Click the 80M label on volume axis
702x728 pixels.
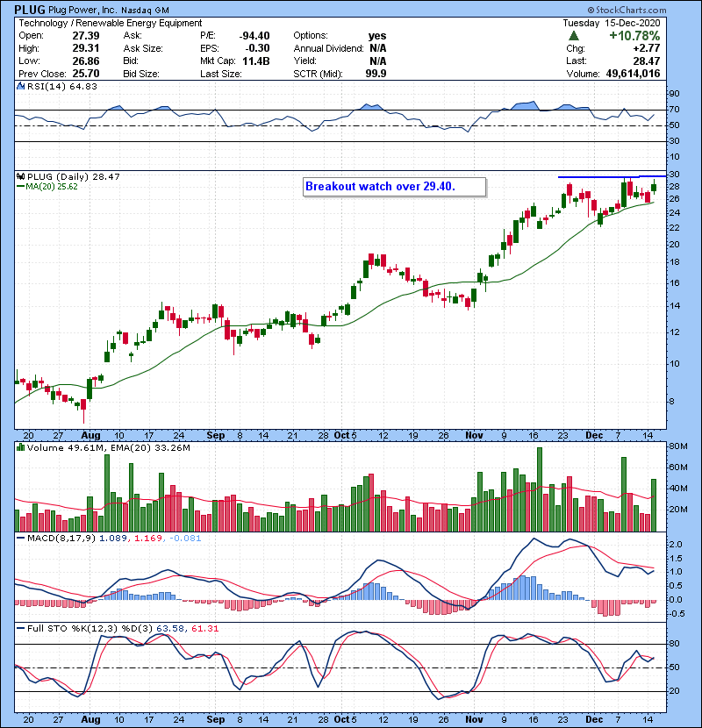pos(677,446)
